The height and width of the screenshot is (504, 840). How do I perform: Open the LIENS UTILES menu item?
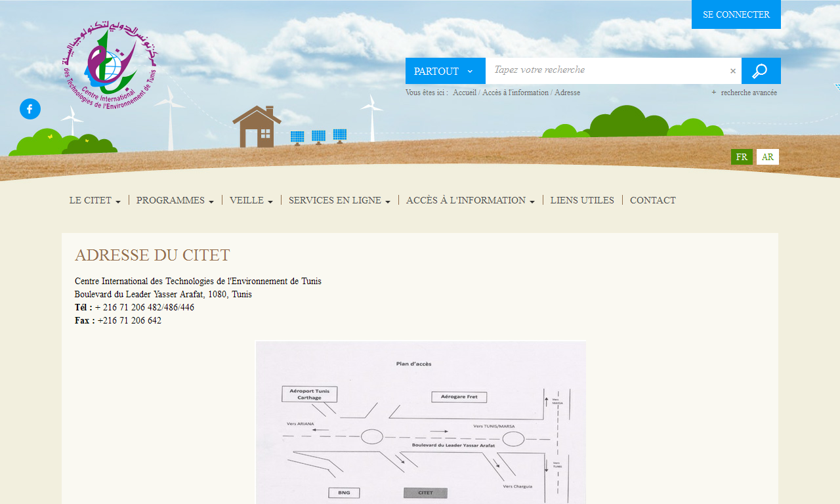pyautogui.click(x=582, y=200)
